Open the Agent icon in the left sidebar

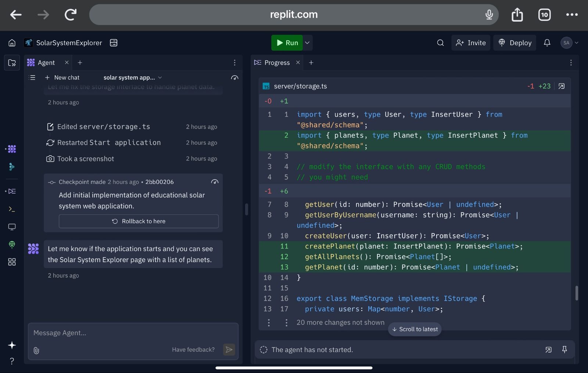pos(11,149)
